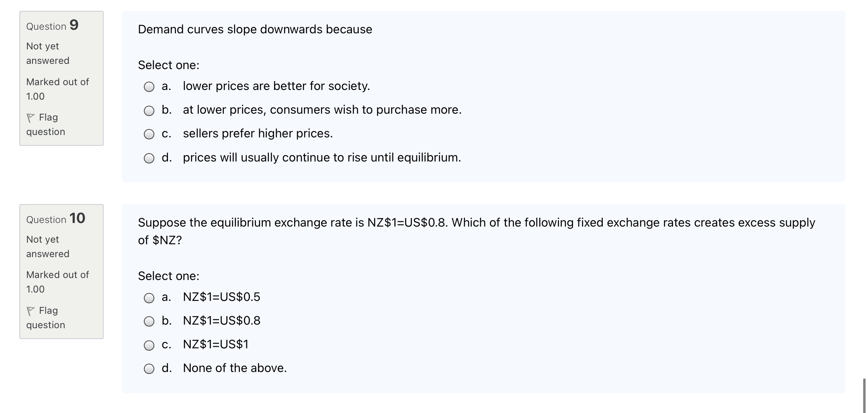
Task: Select option a 'lower prices are better for society'
Action: click(x=149, y=86)
